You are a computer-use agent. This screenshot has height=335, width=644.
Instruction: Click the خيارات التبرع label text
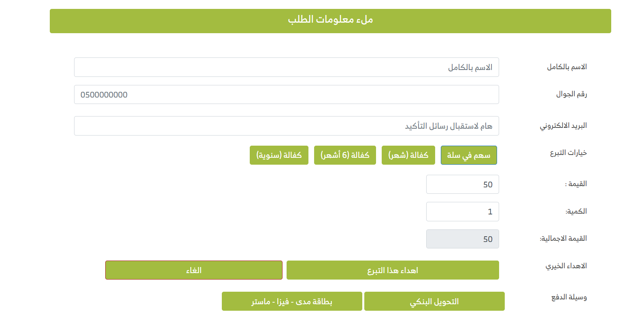(568, 153)
